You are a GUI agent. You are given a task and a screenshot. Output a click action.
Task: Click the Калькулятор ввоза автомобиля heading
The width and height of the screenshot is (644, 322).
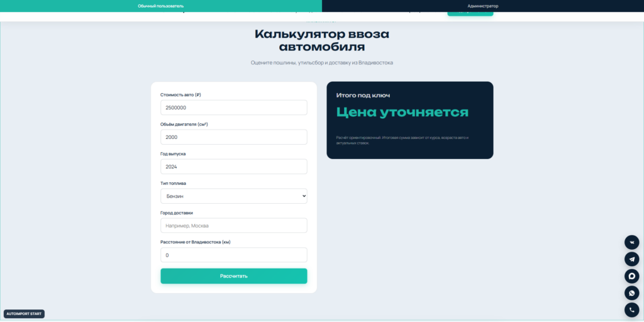(322, 40)
